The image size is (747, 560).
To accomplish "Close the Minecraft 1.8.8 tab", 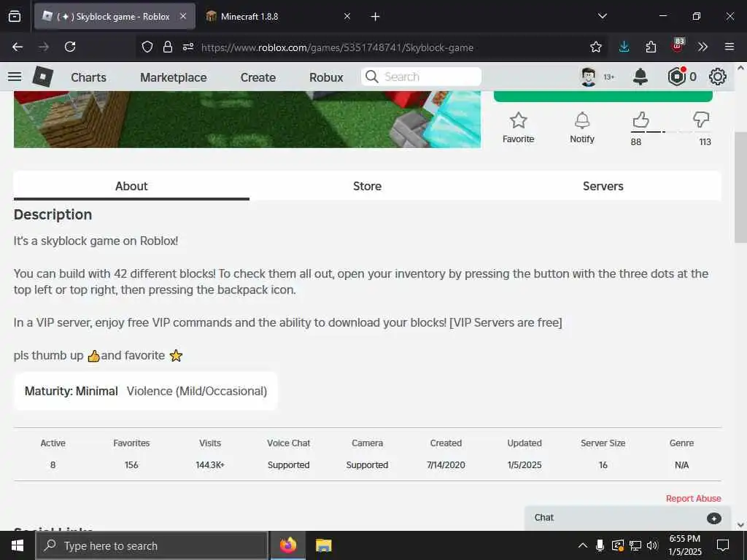I will pos(347,16).
